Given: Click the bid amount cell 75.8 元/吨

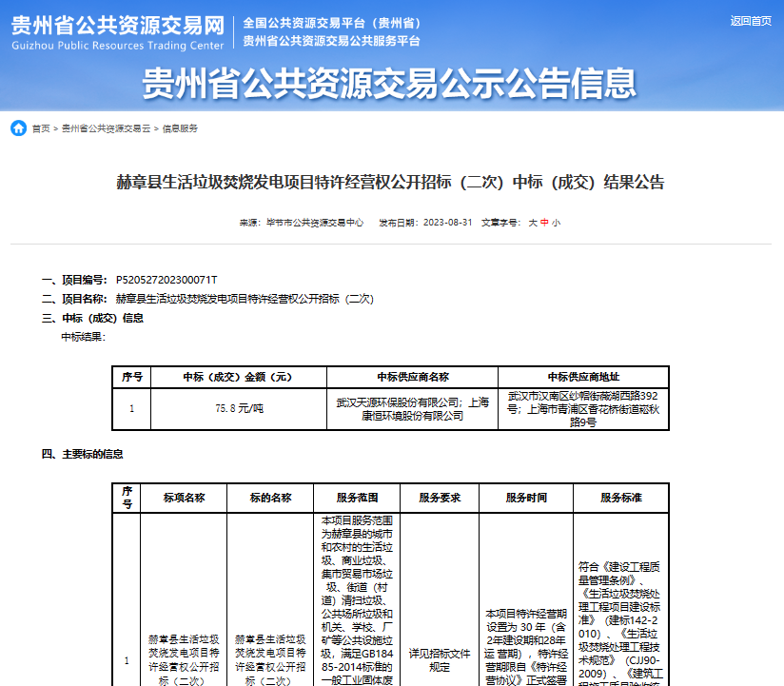Looking at the screenshot, I should click(x=239, y=408).
